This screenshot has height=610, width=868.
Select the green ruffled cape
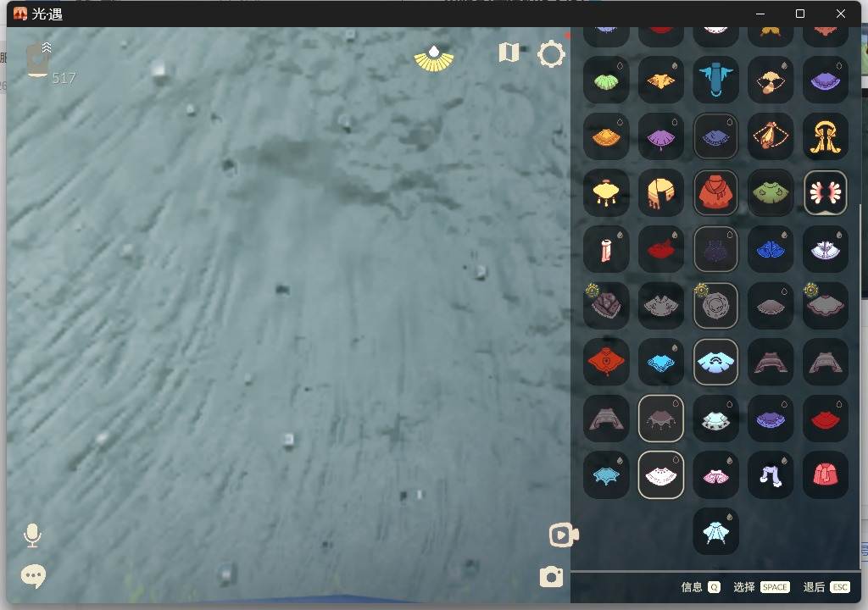(x=606, y=80)
